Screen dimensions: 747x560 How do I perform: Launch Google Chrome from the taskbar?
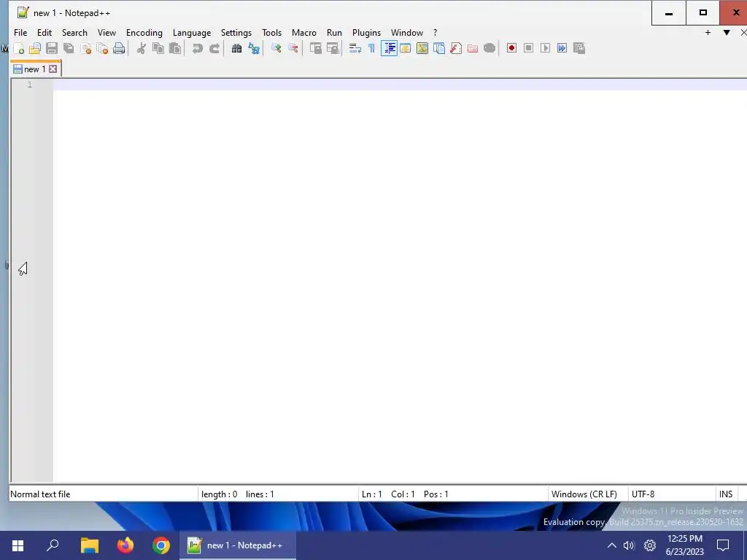tap(161, 545)
